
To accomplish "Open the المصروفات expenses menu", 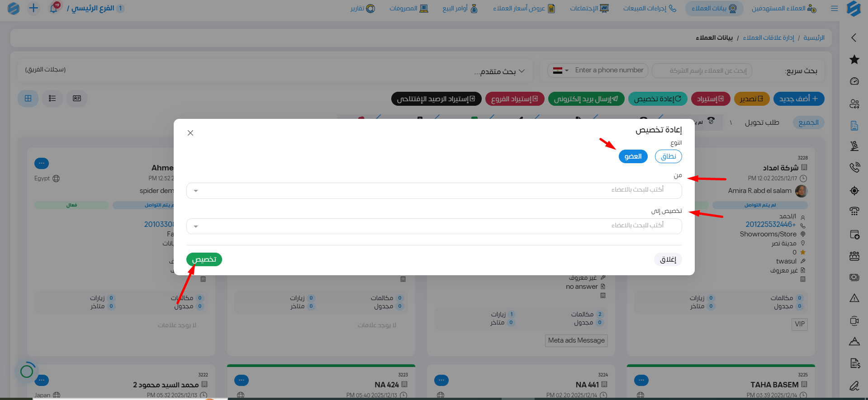I will 408,9.
